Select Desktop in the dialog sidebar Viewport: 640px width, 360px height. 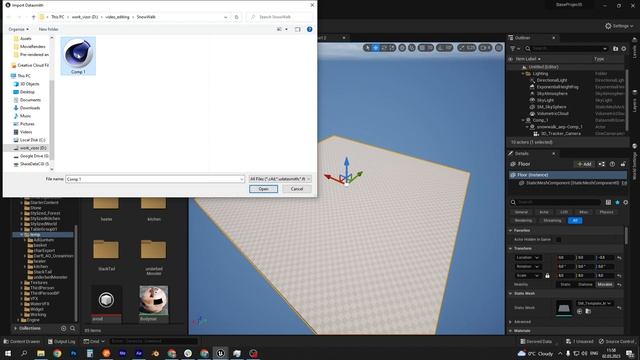tap(27, 92)
